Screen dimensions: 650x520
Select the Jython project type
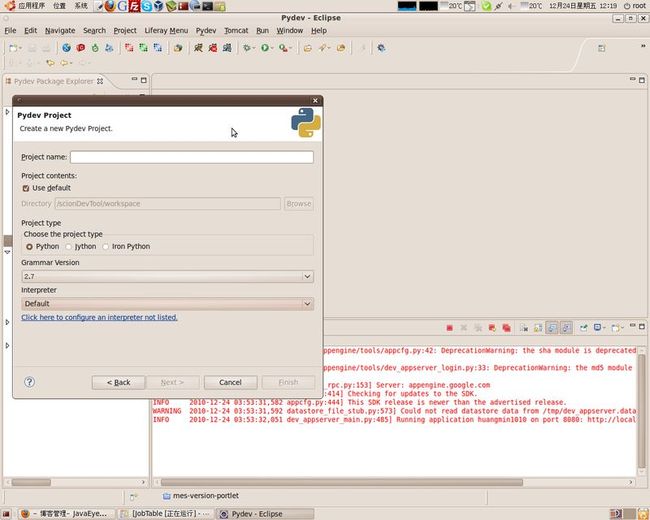tap(68, 247)
